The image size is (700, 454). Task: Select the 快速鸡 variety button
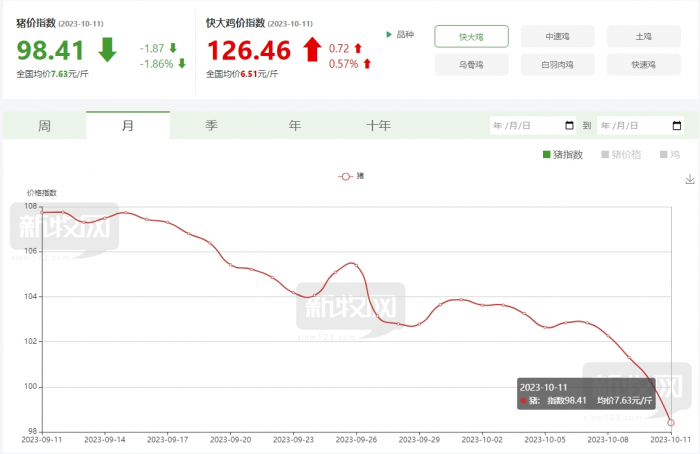point(644,65)
